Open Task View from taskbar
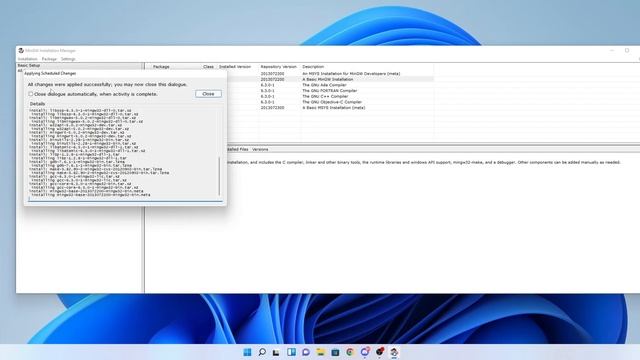The width and height of the screenshot is (640, 360). [x=276, y=352]
